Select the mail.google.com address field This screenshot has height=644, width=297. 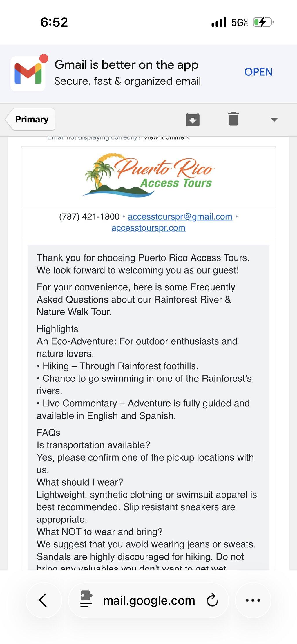click(x=148, y=600)
